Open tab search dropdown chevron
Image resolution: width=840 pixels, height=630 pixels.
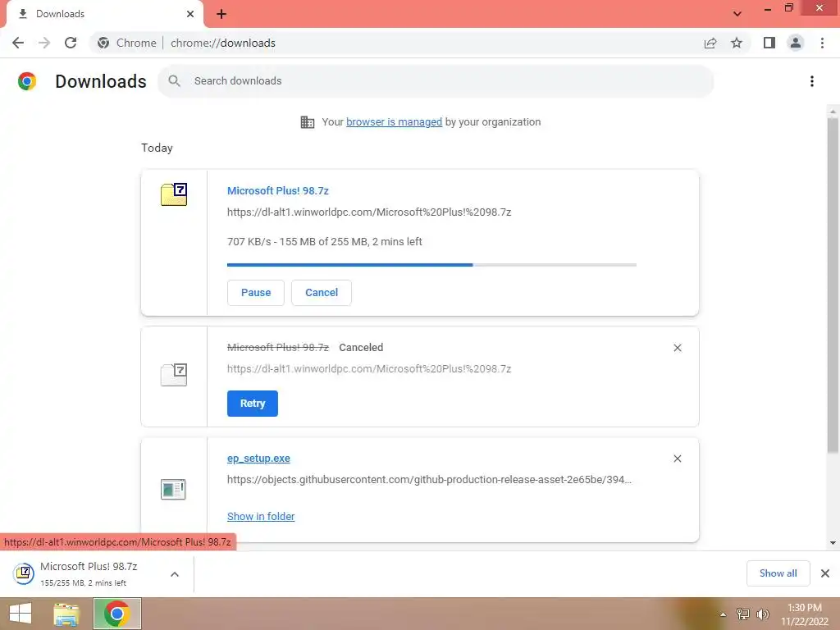point(737,14)
